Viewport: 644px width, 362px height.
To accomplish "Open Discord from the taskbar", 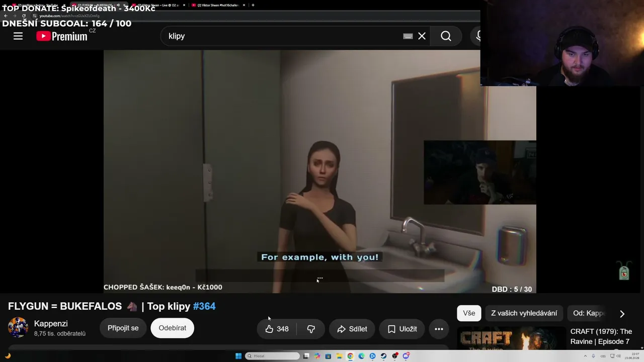I will tap(406, 356).
